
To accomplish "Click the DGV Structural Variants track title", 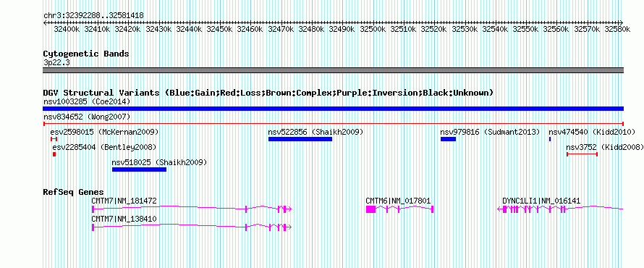I will pos(268,93).
